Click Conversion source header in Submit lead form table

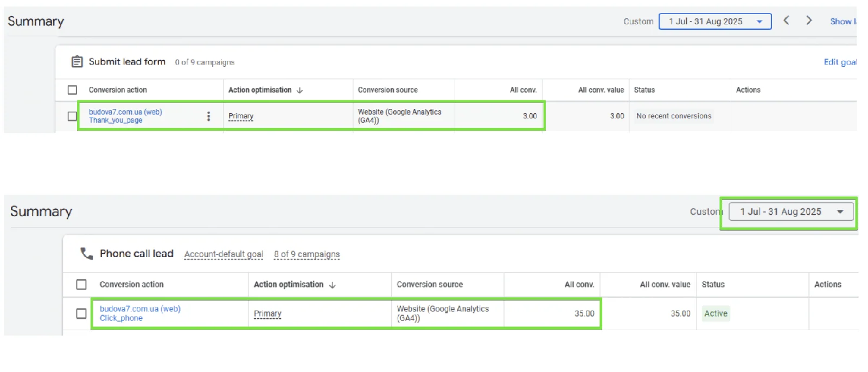click(388, 90)
